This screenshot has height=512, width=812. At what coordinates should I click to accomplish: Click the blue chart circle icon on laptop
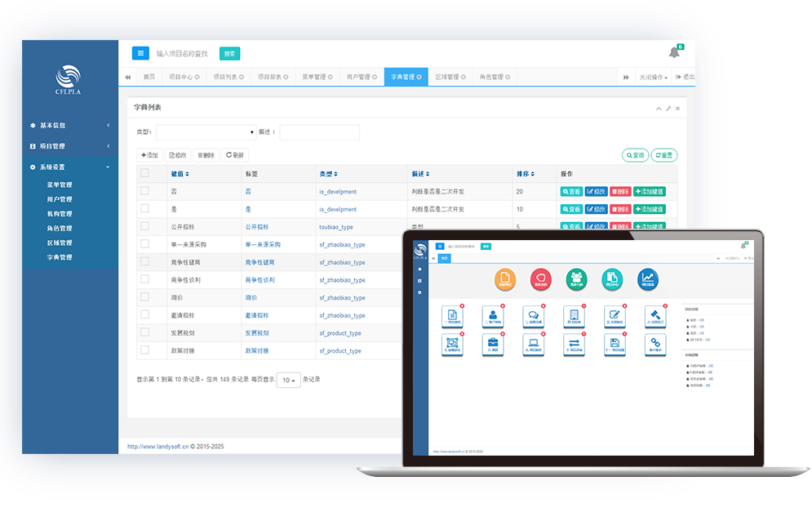648,279
